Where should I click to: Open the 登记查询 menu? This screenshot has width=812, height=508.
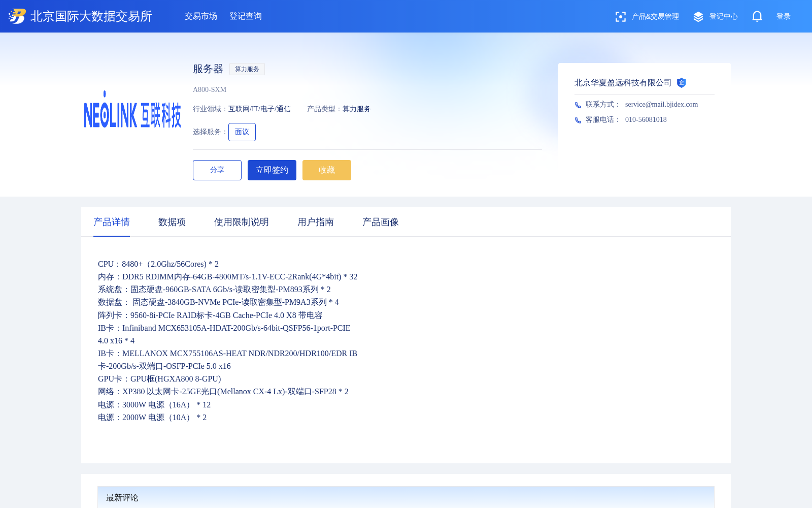pyautogui.click(x=246, y=16)
